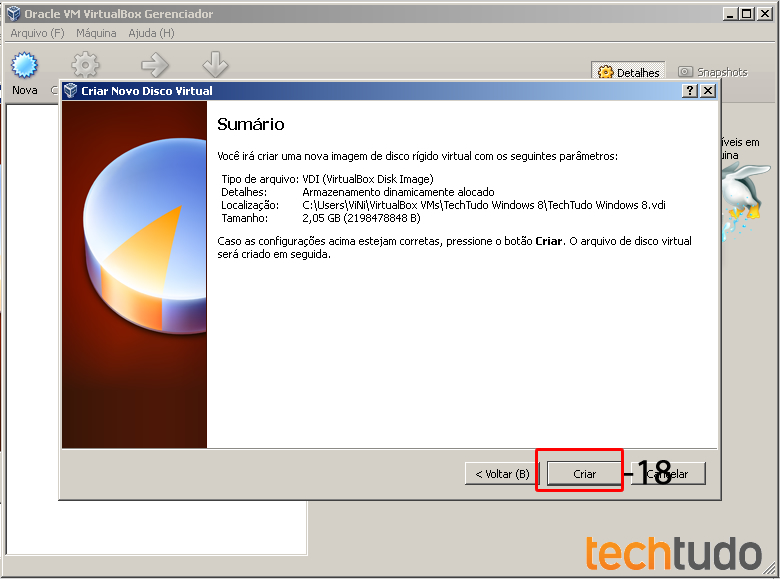Switch to the Snapshots tab
Screen dimensions: 780x579
(x=713, y=72)
